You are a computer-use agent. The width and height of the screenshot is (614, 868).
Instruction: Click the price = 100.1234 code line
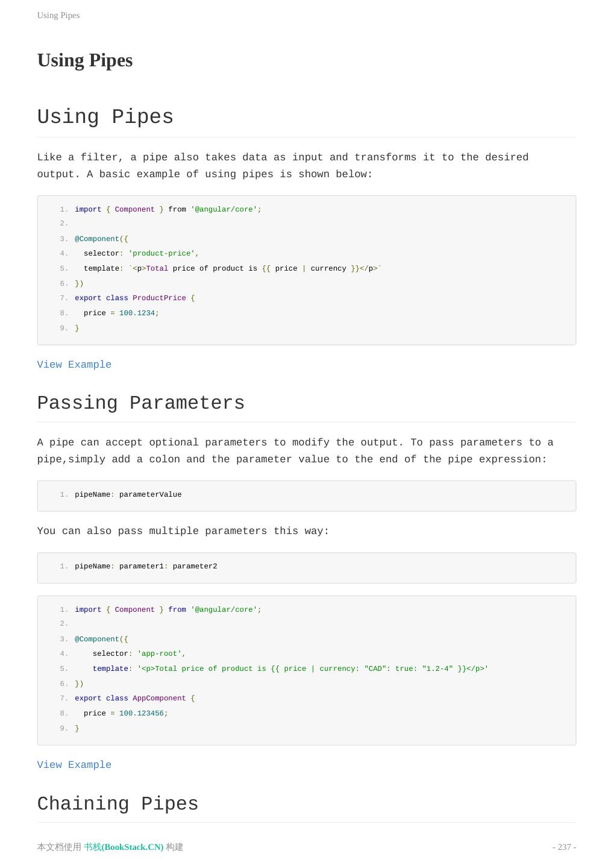(121, 313)
